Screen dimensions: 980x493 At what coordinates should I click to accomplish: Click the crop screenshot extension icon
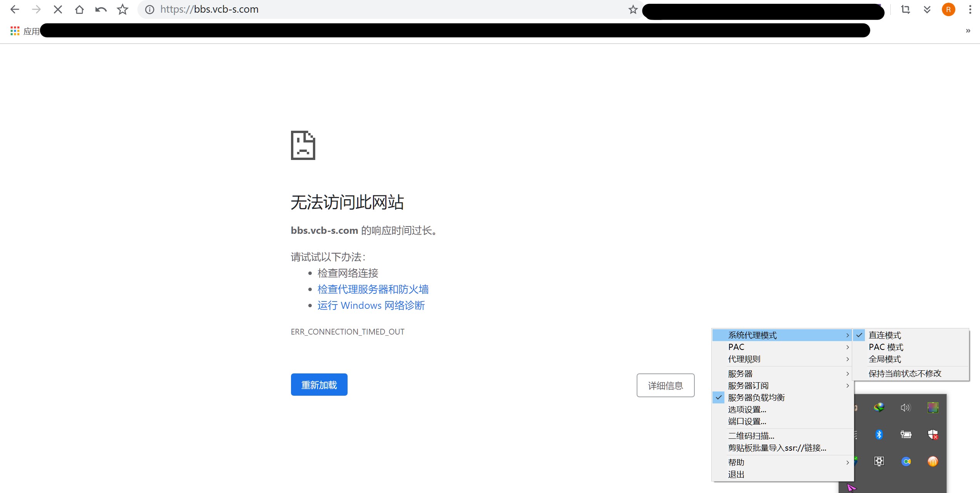pos(906,10)
